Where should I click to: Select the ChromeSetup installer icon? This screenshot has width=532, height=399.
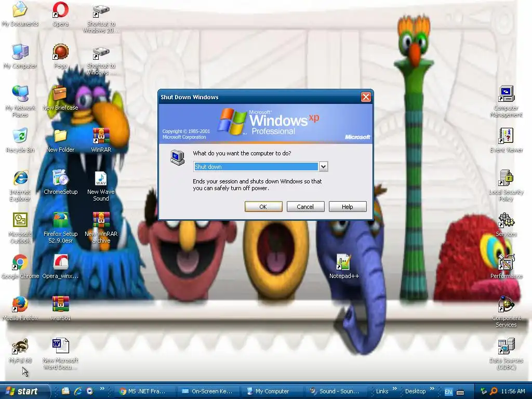tap(60, 182)
